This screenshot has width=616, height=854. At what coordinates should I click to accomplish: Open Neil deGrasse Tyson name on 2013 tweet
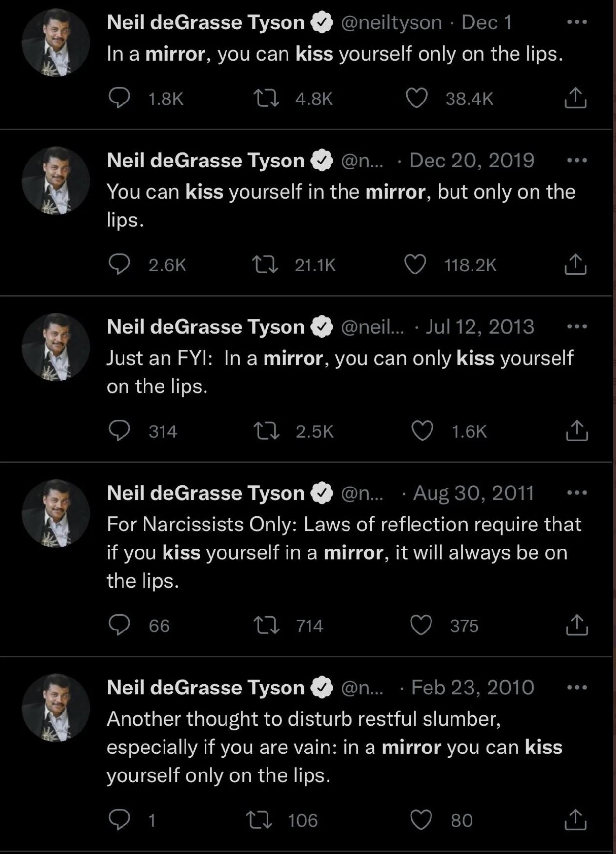click(x=205, y=326)
